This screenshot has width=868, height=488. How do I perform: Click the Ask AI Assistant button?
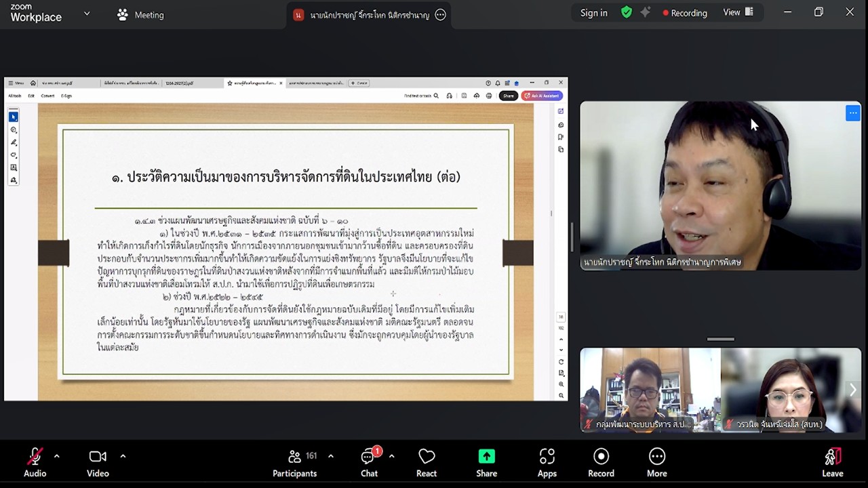click(x=542, y=96)
